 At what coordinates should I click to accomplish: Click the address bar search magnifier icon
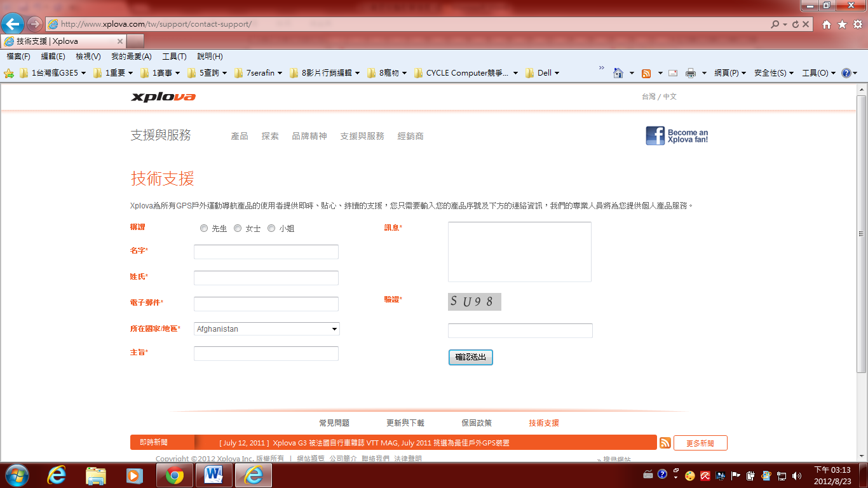[x=775, y=24]
